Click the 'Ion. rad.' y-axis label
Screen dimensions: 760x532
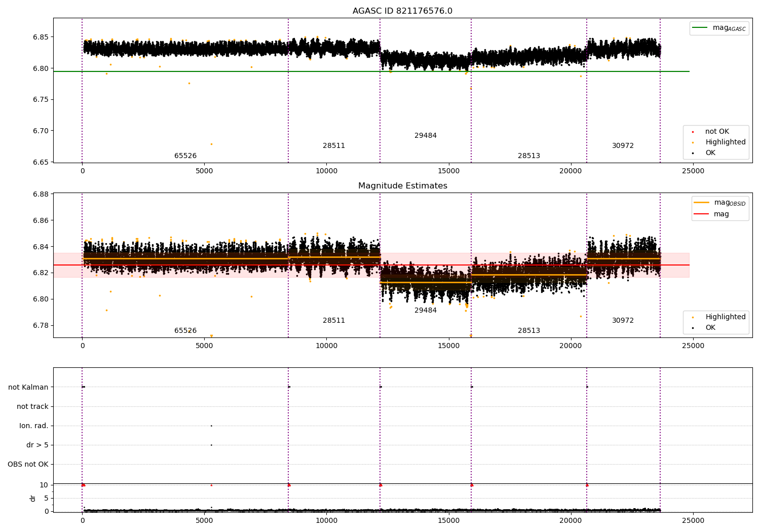click(x=34, y=426)
